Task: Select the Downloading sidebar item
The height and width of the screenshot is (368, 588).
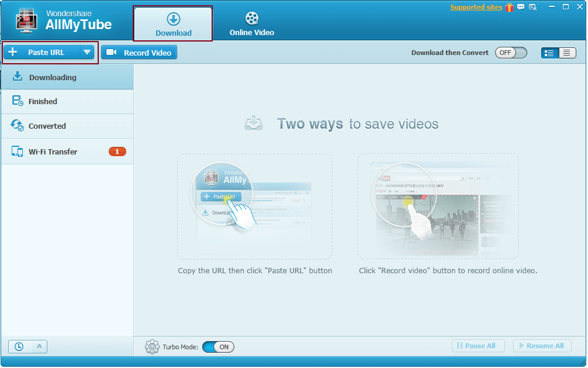Action: click(67, 77)
